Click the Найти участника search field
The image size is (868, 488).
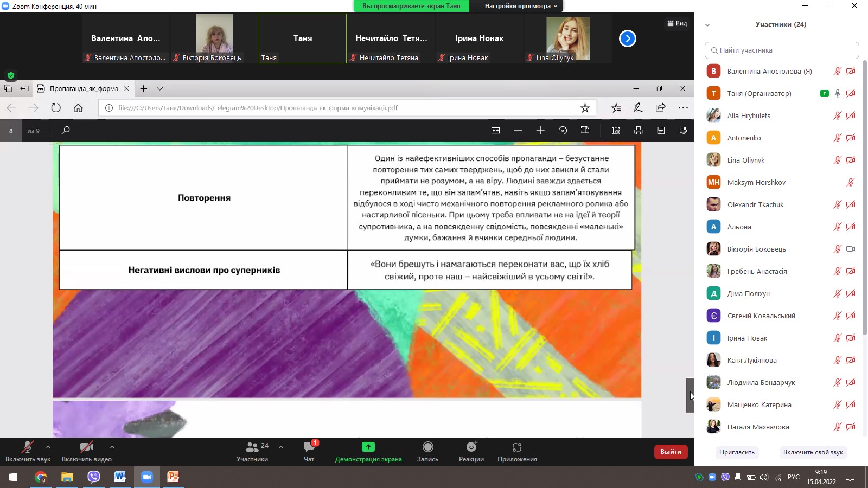[x=782, y=50]
